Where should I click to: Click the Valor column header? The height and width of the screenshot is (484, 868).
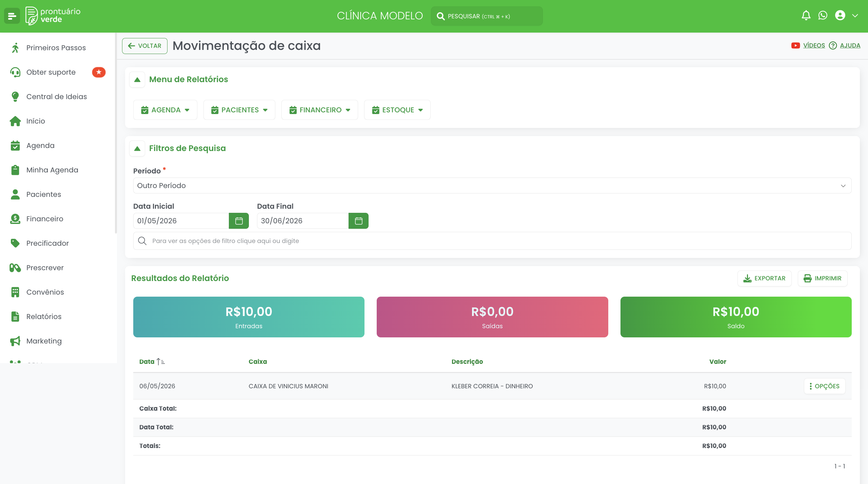coord(718,362)
